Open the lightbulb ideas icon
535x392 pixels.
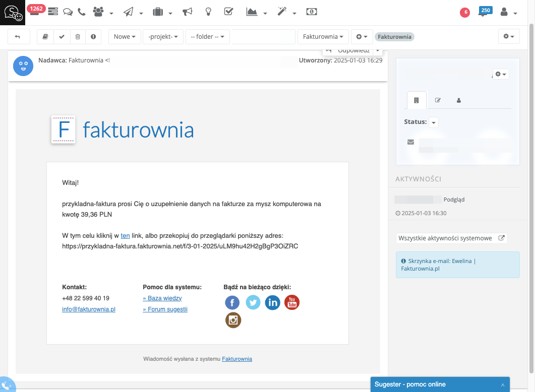click(208, 12)
